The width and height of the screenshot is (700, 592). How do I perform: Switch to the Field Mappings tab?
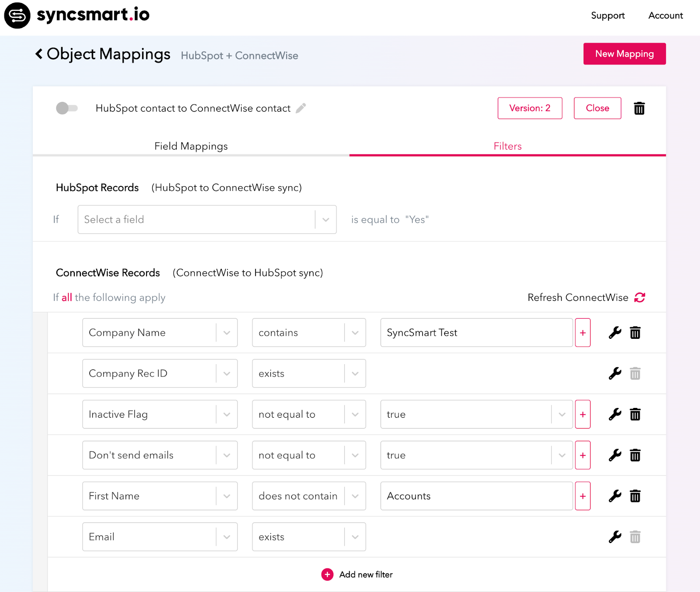pyautogui.click(x=191, y=146)
